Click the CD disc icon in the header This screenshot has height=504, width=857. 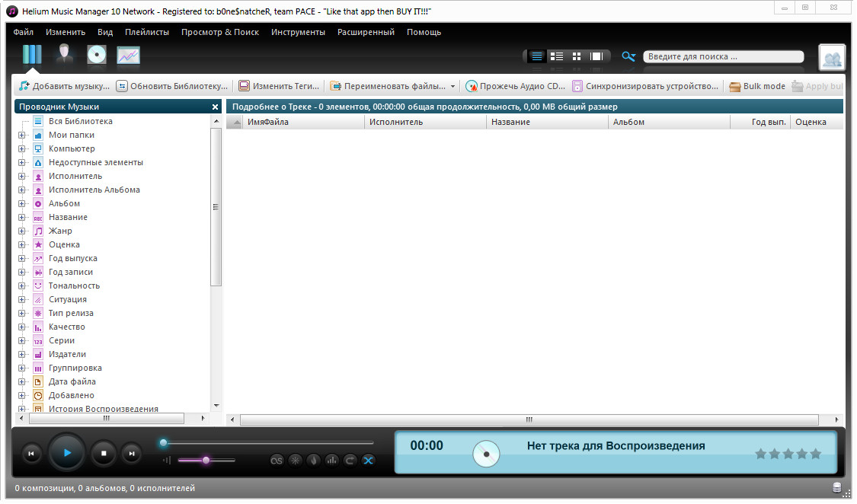click(x=96, y=56)
